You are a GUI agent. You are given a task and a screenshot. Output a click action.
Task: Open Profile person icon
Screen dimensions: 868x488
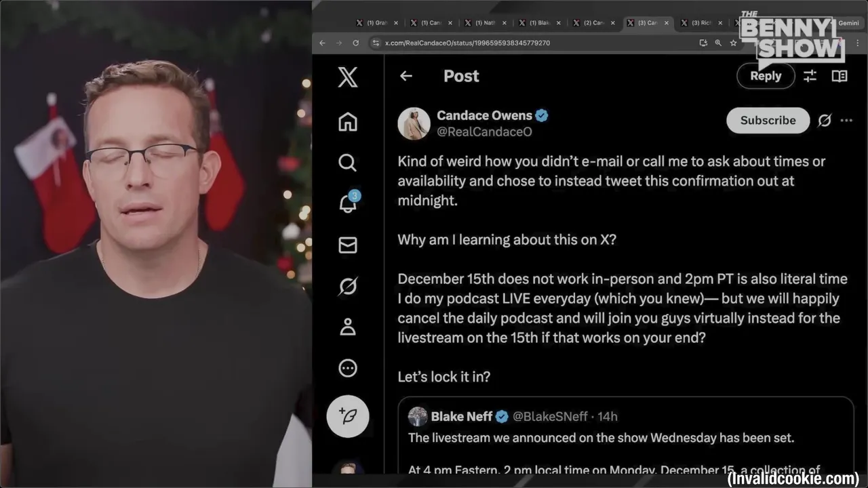click(x=348, y=327)
